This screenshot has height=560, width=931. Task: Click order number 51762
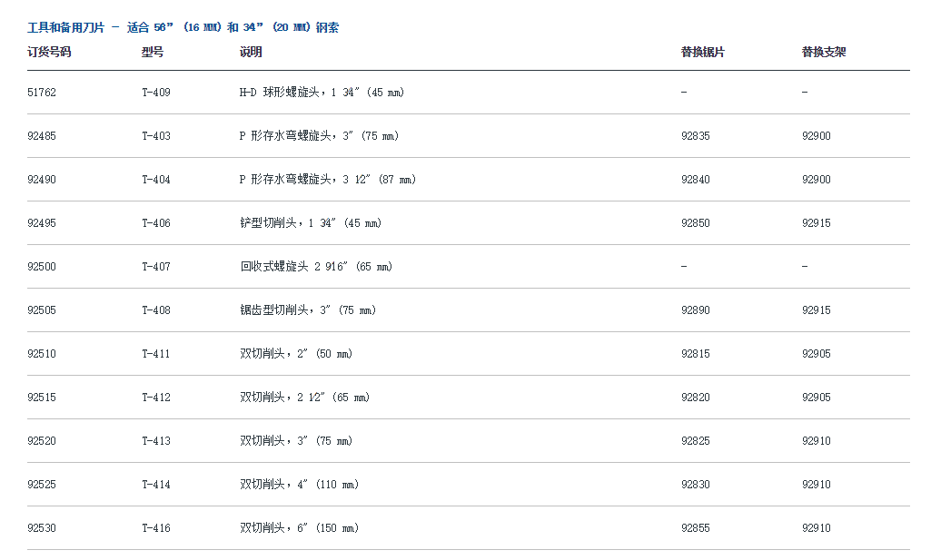coord(42,93)
